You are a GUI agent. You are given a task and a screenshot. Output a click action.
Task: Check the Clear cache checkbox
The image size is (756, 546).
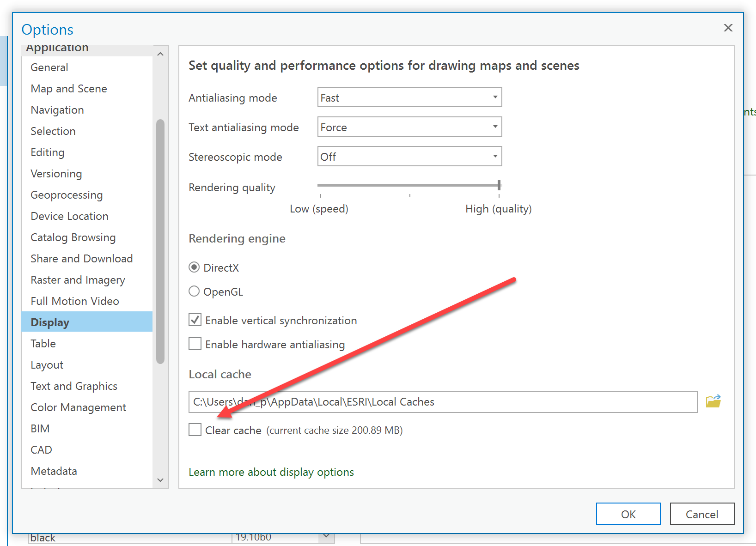point(195,430)
